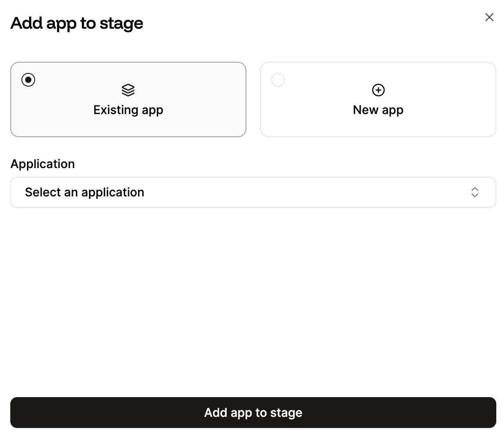This screenshot has height=434, width=504.
Task: Switch to the New app option card
Action: [x=378, y=99]
